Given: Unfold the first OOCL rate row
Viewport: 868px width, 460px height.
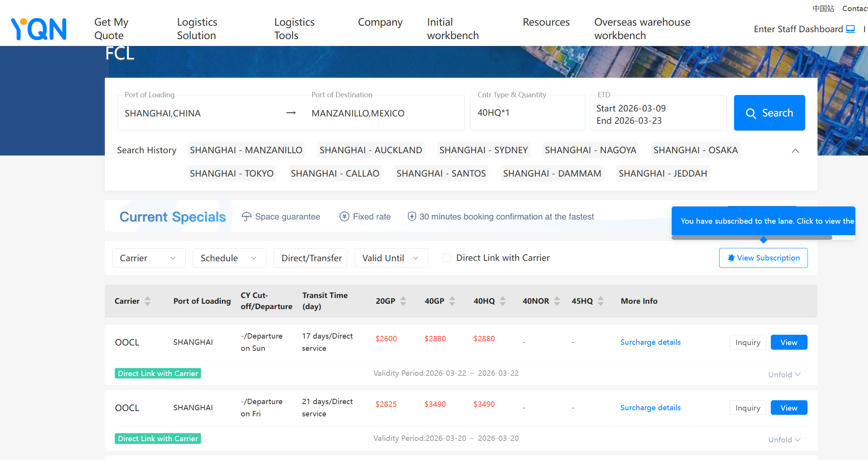Looking at the screenshot, I should [x=784, y=374].
